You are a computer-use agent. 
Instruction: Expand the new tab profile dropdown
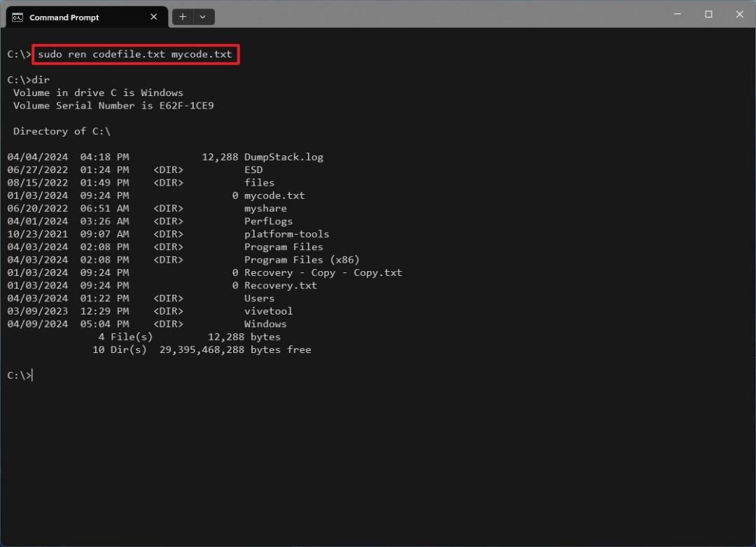tap(203, 17)
